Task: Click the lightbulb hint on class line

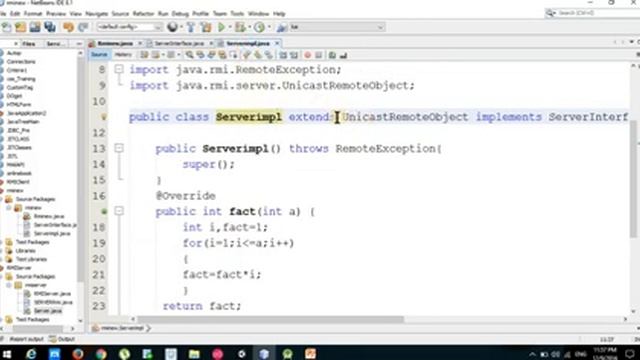Action: (x=104, y=117)
